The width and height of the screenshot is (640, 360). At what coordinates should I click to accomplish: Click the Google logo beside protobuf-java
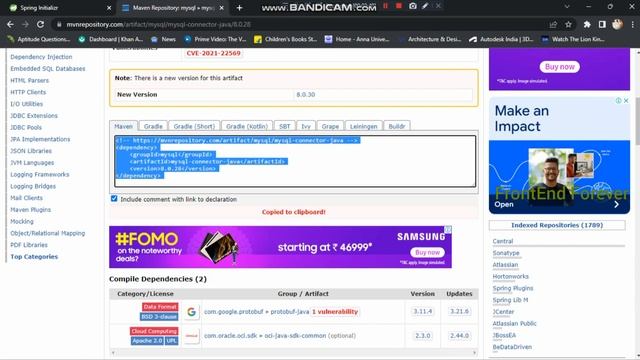pyautogui.click(x=191, y=312)
